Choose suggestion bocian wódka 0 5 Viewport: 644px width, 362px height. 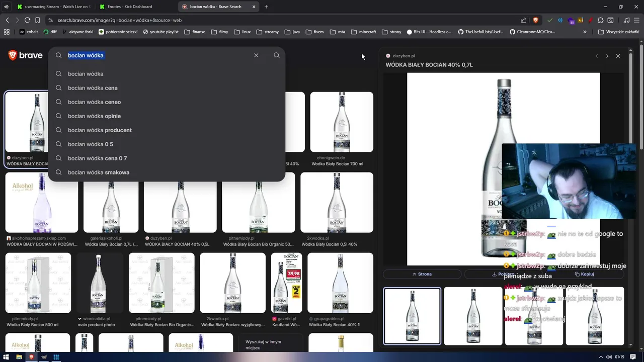tap(167, 144)
